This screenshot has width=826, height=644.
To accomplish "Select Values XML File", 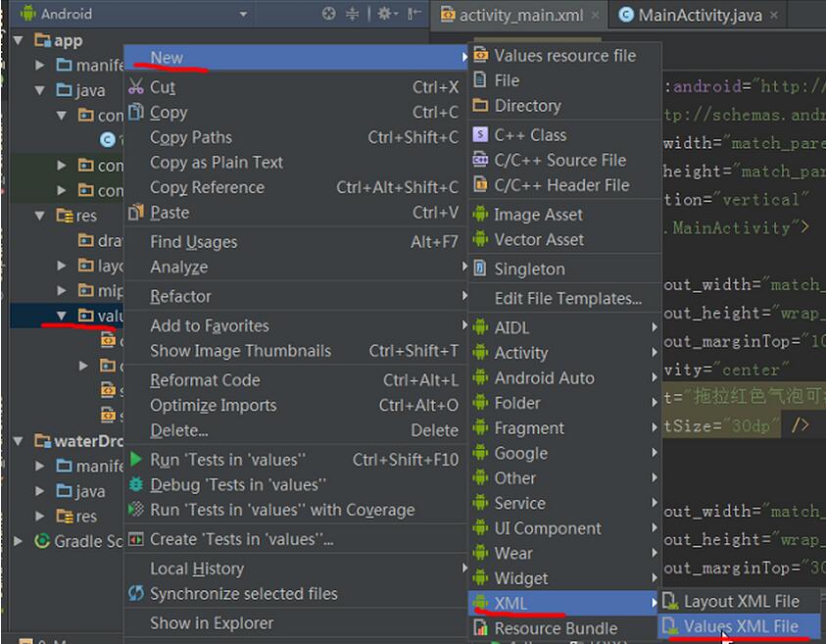I will coord(739,626).
